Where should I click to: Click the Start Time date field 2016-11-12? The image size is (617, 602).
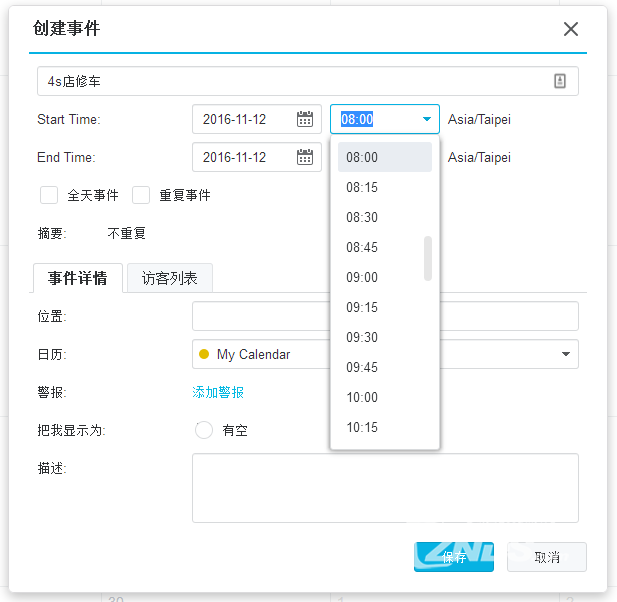[x=257, y=119]
